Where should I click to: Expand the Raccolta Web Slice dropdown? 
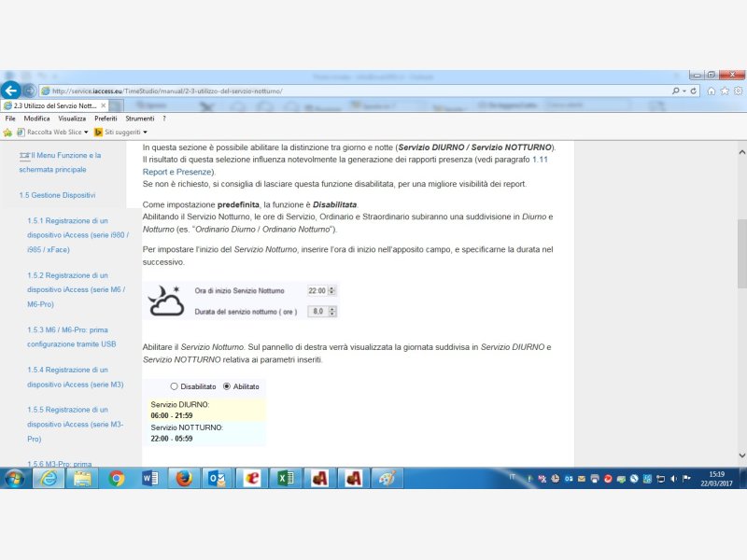pyautogui.click(x=86, y=133)
